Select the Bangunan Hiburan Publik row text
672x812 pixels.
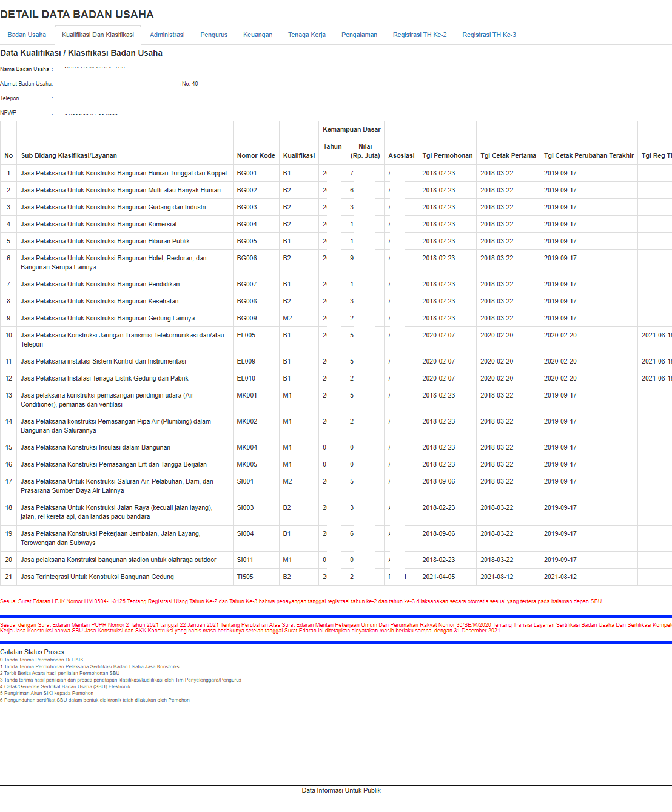click(106, 241)
